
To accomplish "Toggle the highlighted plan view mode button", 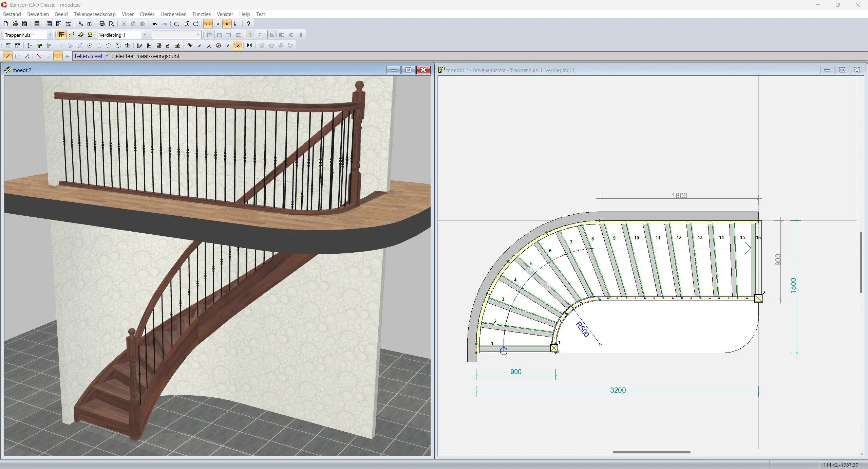I will coord(61,35).
